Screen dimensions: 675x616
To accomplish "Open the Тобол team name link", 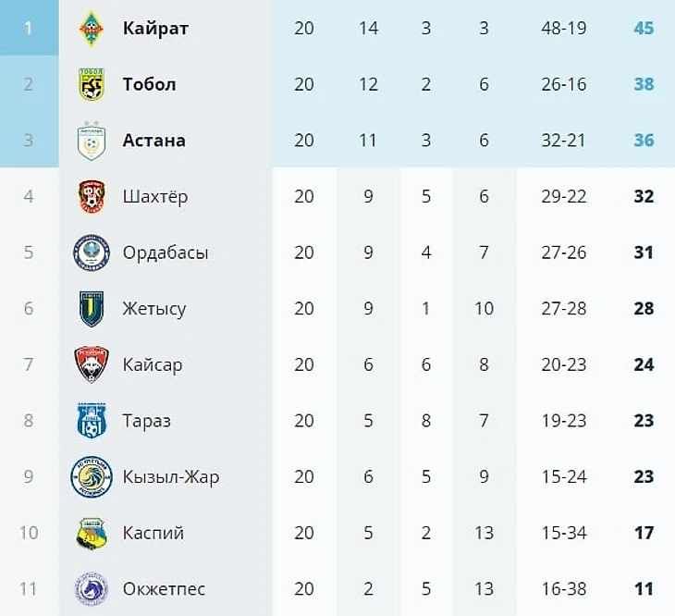I will pos(149,84).
